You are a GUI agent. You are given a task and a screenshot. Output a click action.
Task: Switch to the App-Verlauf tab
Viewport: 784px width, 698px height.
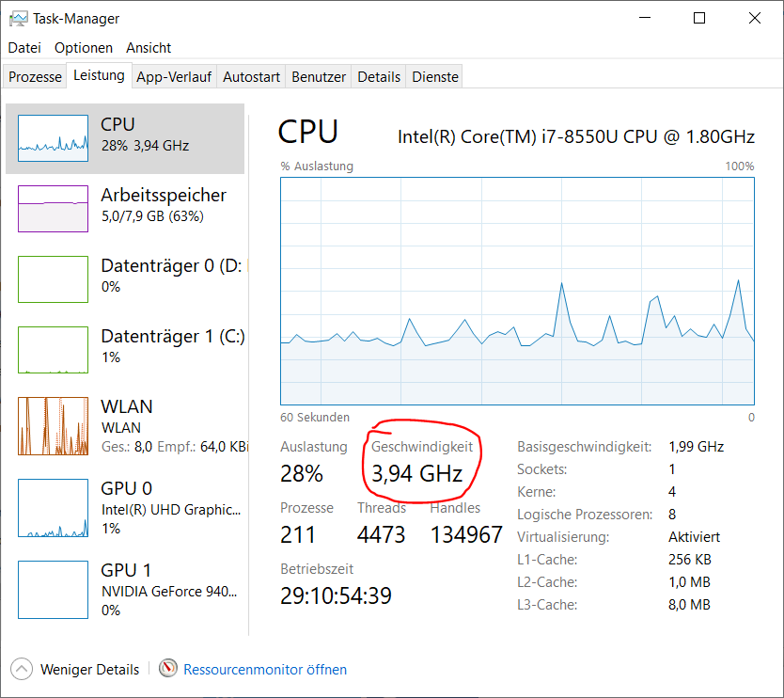coord(174,76)
